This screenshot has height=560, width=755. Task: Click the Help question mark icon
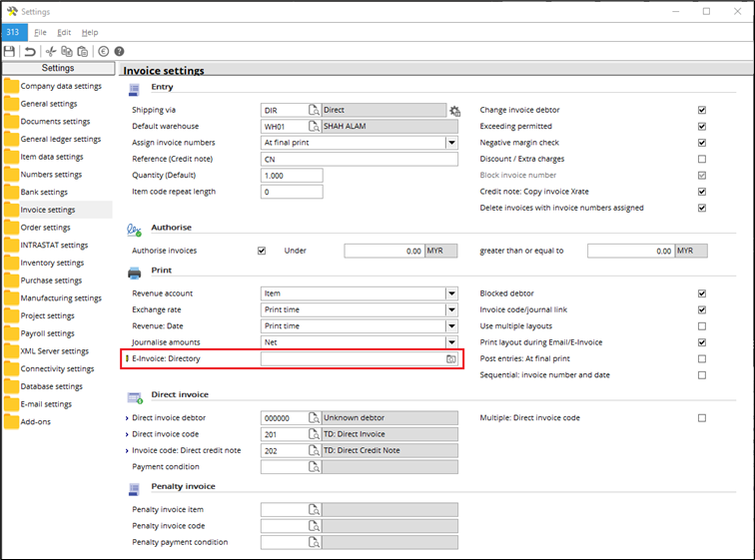[x=120, y=51]
